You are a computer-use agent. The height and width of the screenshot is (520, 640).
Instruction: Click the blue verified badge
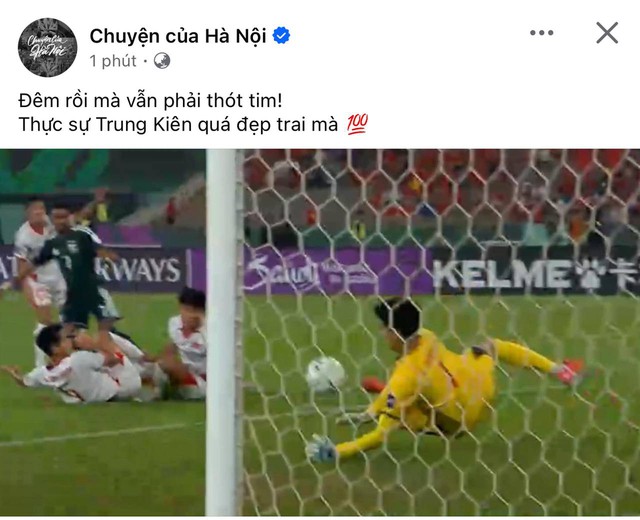[281, 36]
